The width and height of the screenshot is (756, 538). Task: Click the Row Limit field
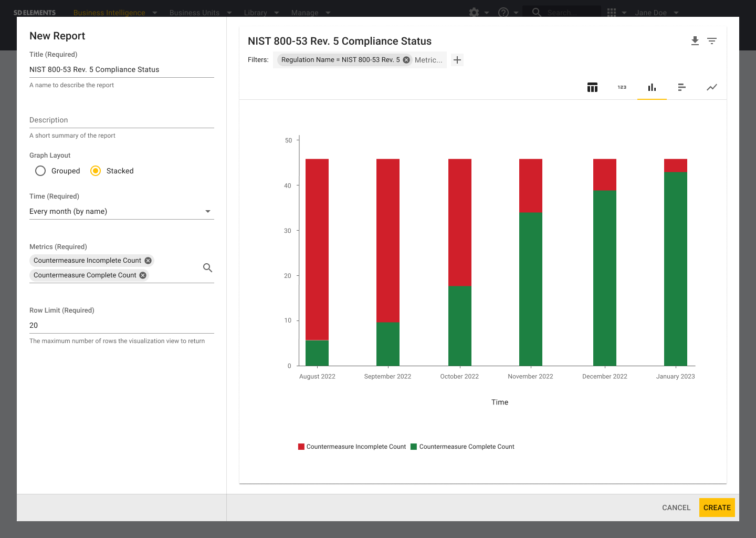121,325
